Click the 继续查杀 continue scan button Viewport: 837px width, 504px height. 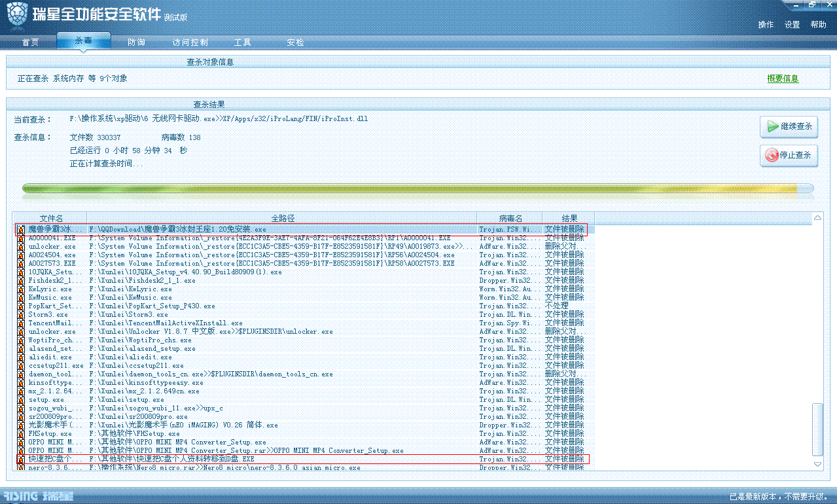[789, 126]
